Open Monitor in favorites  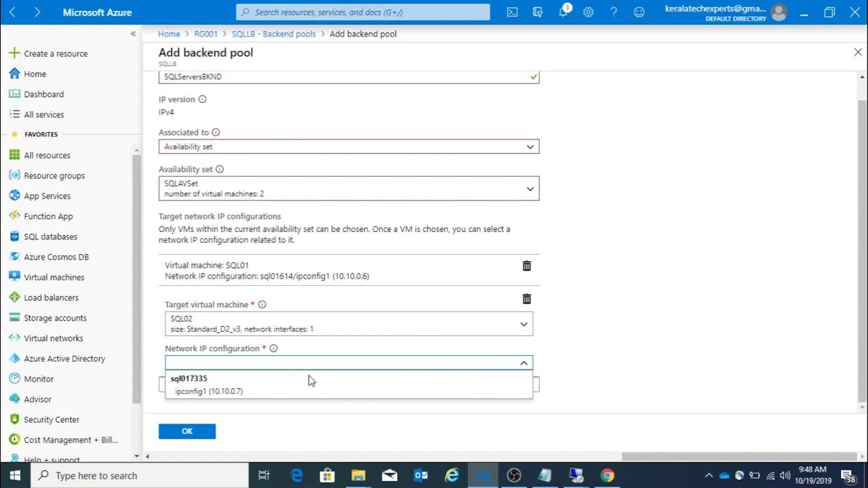click(39, 379)
